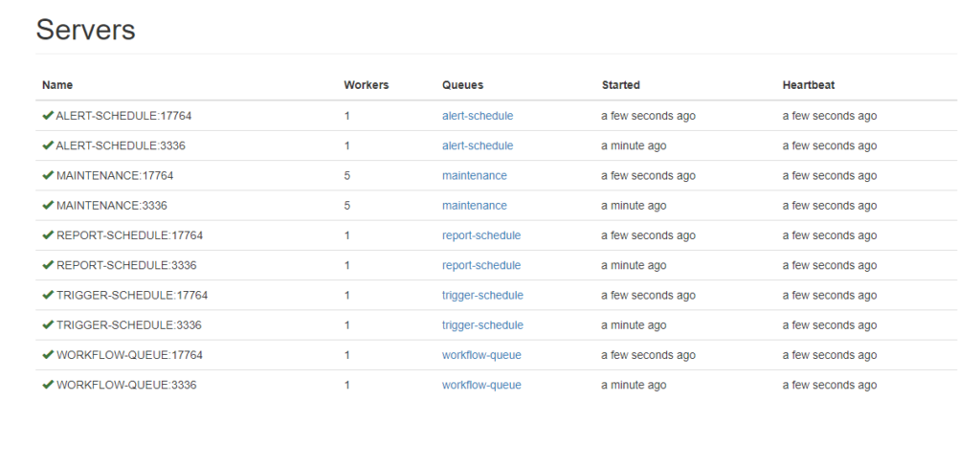The height and width of the screenshot is (468, 980).
Task: Click the Queues column header
Action: pos(462,85)
